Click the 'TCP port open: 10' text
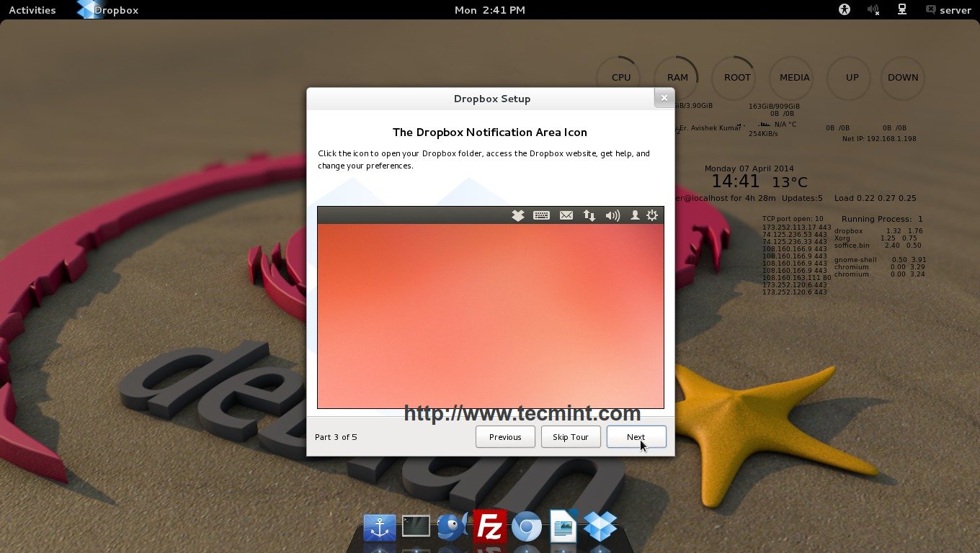The image size is (980, 553). (x=793, y=219)
